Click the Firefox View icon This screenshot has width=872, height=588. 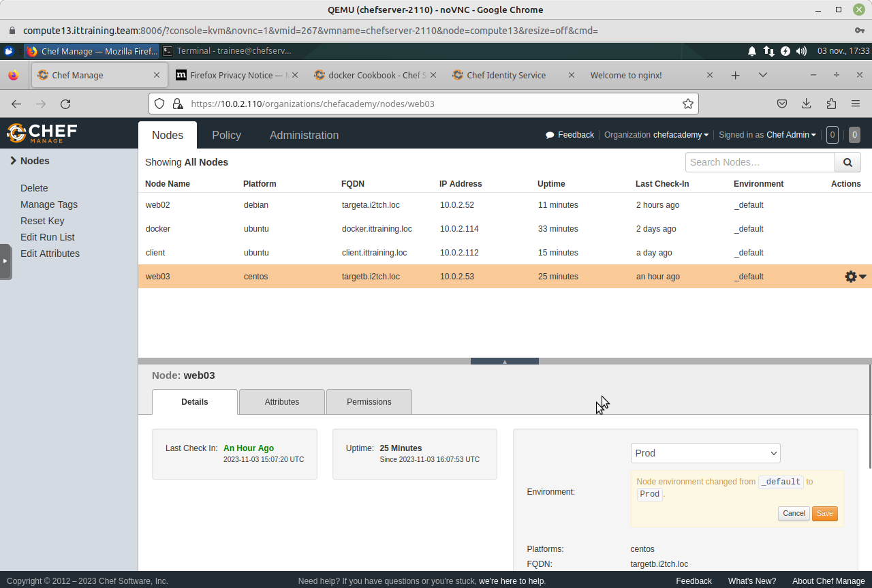[13, 75]
